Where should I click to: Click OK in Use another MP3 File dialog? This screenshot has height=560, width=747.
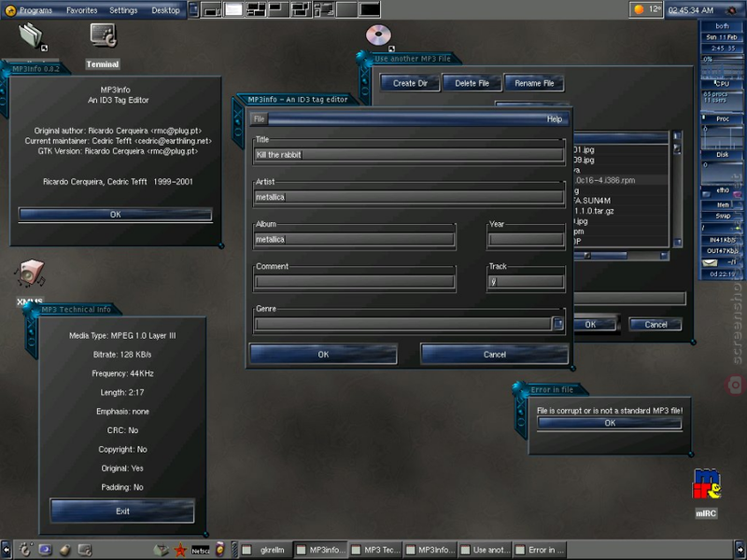pyautogui.click(x=595, y=324)
